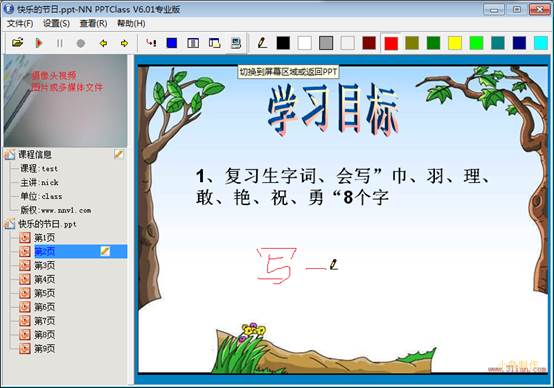The height and width of the screenshot is (388, 554).
Task: Click edit pencil icon beside 课程信息
Action: coord(119,154)
